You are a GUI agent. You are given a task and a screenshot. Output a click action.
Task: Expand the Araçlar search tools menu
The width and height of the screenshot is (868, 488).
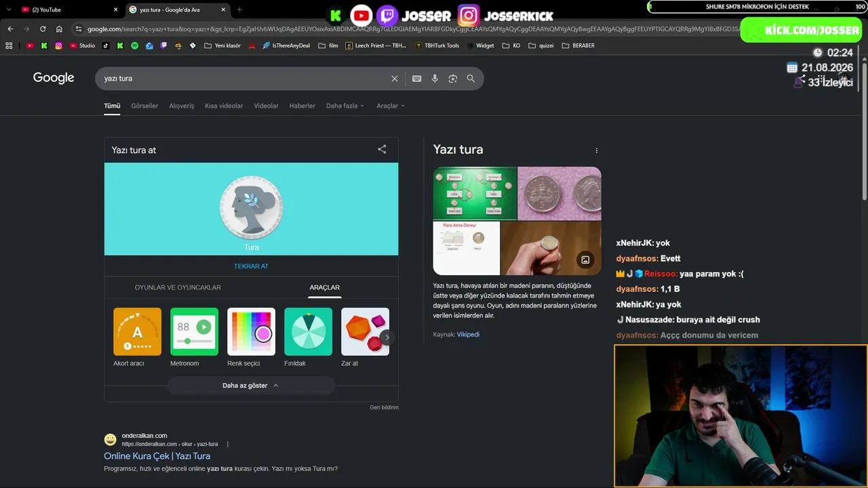391,106
